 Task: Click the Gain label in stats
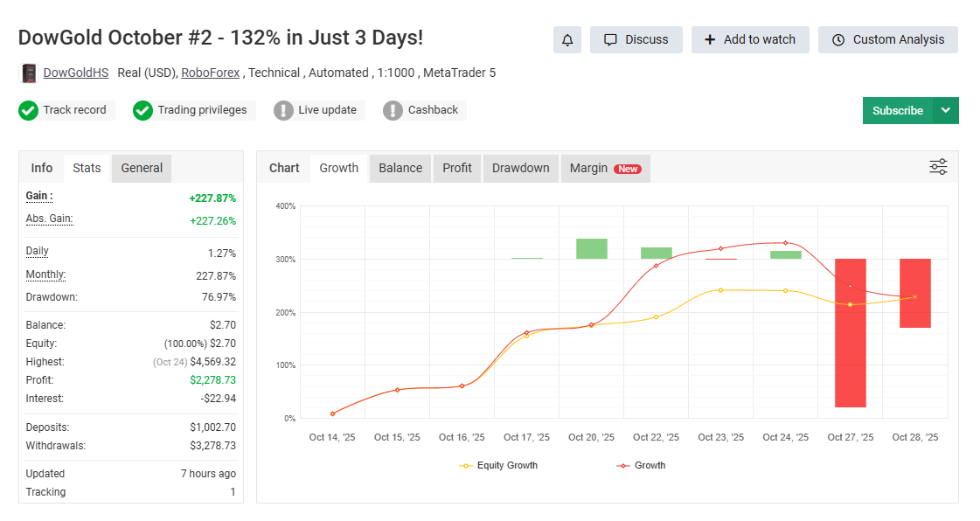pyautogui.click(x=38, y=197)
